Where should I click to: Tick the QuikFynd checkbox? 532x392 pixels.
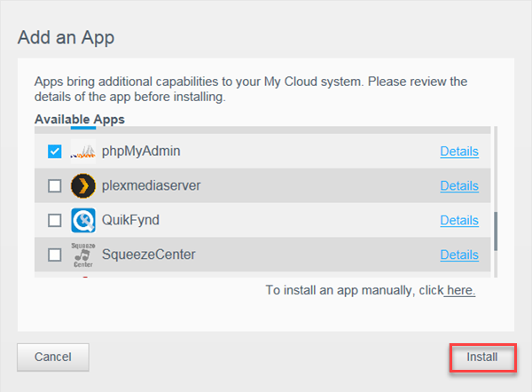tap(55, 221)
